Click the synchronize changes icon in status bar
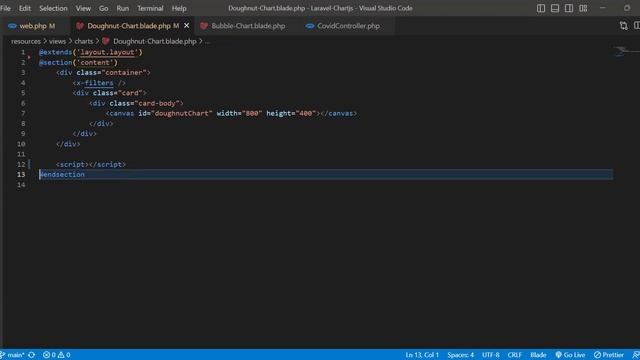 pos(31,355)
